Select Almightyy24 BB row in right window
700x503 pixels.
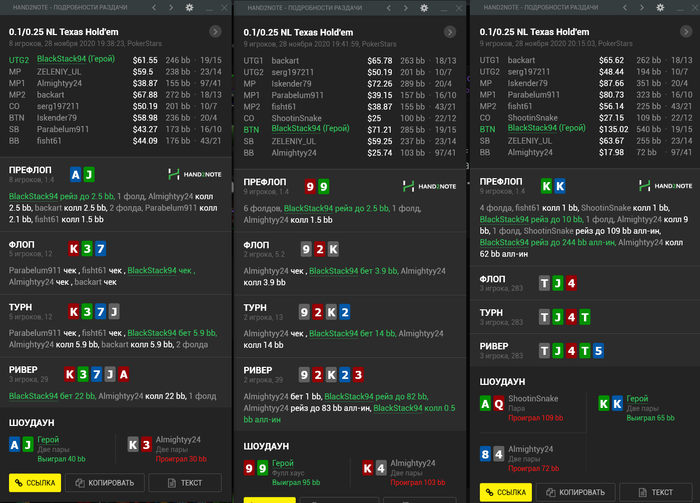[x=586, y=152]
